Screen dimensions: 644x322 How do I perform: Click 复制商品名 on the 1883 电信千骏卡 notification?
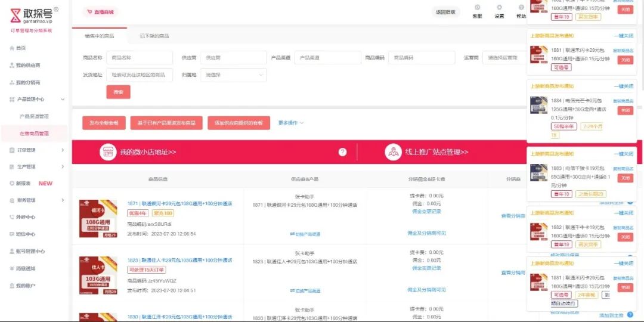tap(624, 169)
